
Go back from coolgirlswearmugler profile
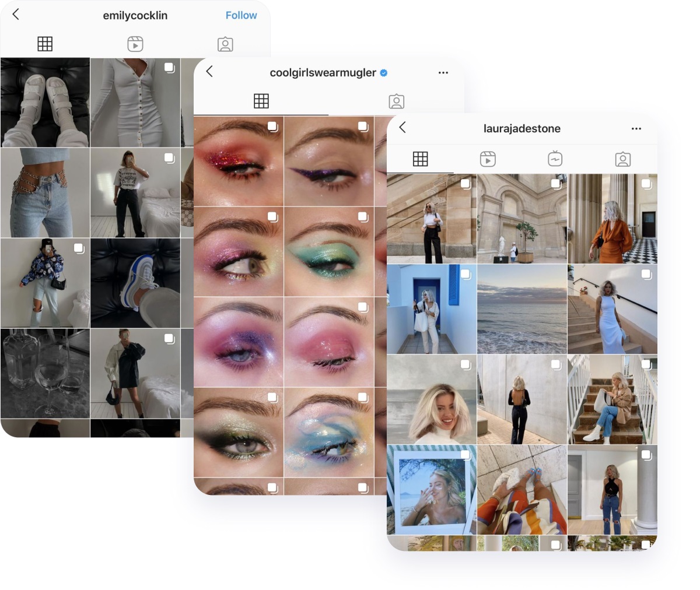click(209, 72)
